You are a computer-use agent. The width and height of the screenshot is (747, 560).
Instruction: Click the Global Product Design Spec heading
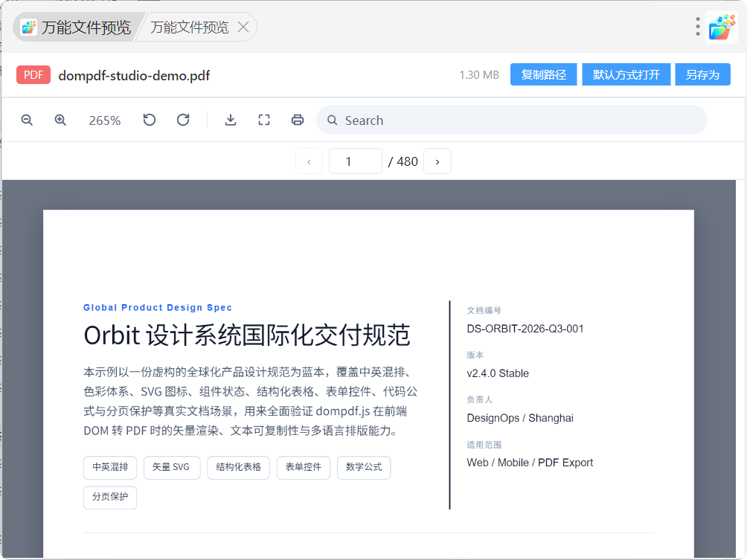tap(158, 308)
